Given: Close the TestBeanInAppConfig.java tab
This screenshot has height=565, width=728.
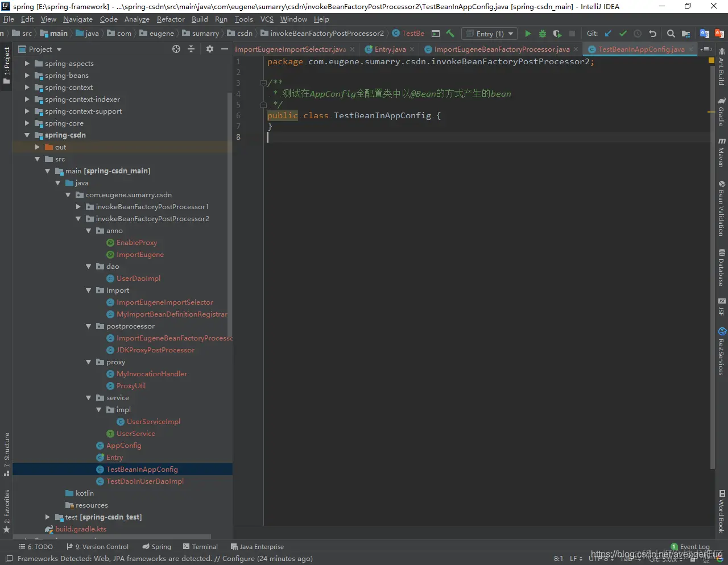Looking at the screenshot, I should 691,49.
